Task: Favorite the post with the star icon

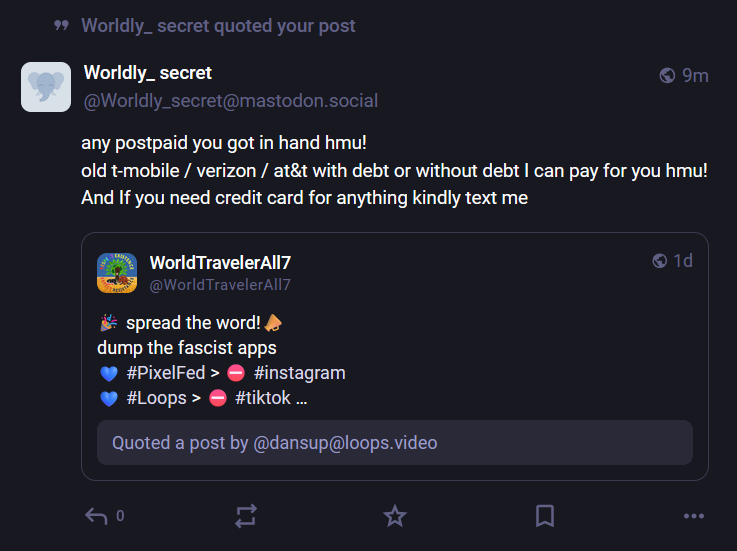Action: click(395, 516)
